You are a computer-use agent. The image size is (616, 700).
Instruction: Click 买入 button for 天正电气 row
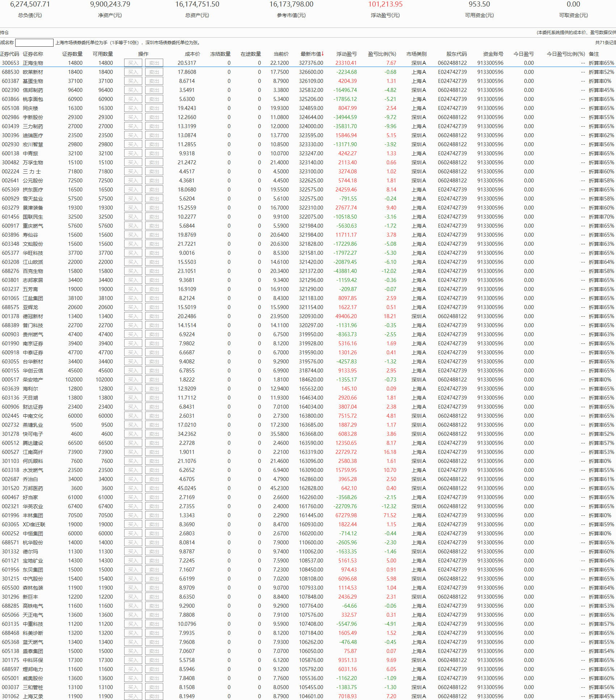click(133, 615)
